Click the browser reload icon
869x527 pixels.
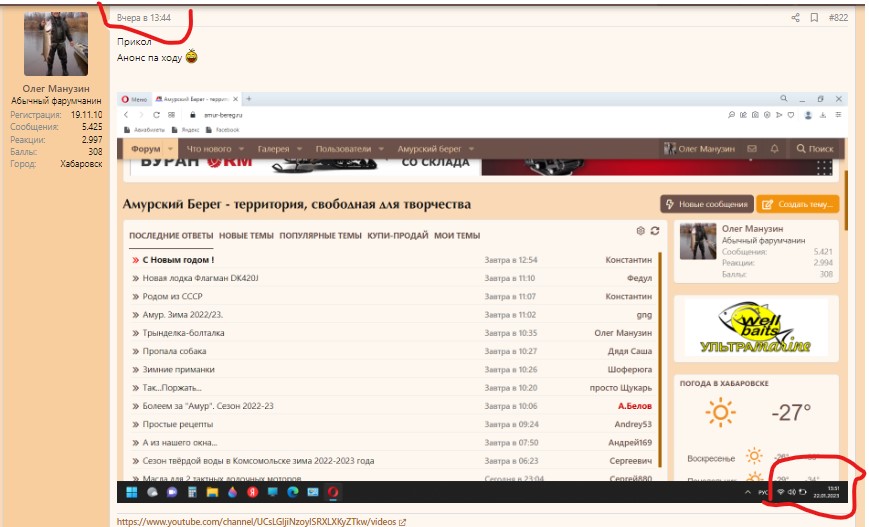tap(157, 115)
